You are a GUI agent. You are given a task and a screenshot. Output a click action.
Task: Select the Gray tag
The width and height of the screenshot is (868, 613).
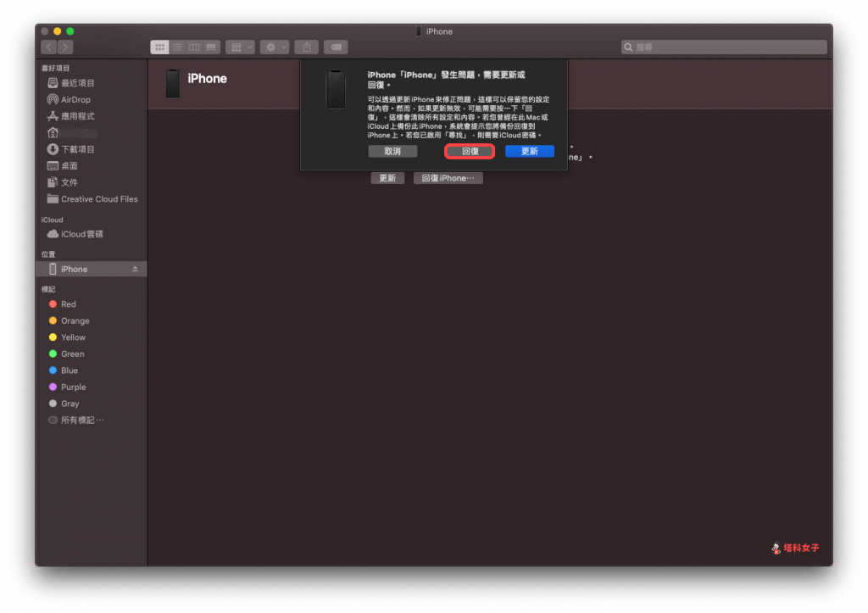tap(92, 404)
